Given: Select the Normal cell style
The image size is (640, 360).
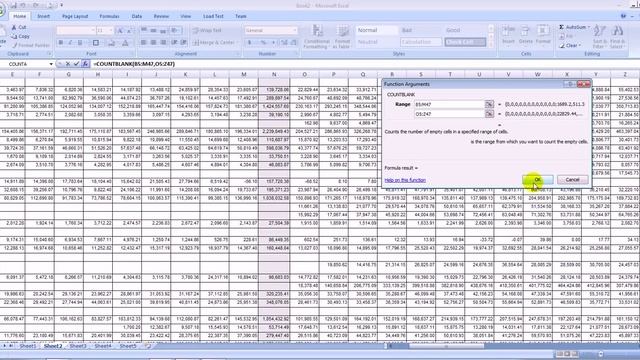Looking at the screenshot, I should [376, 31].
